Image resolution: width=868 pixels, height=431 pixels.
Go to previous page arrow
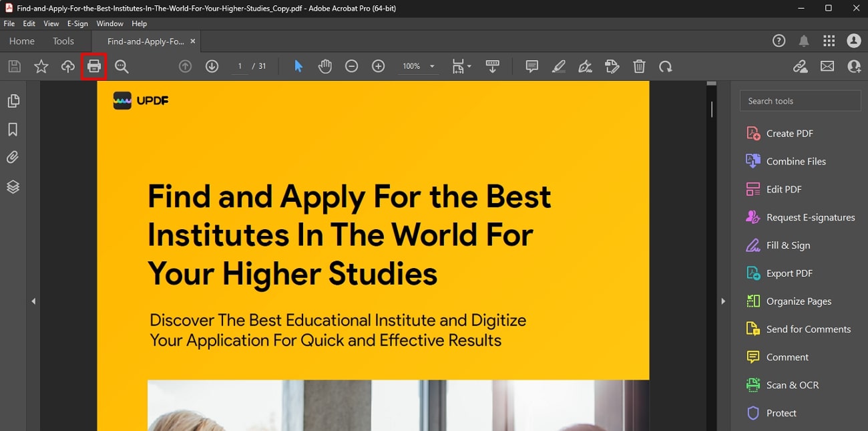tap(186, 66)
